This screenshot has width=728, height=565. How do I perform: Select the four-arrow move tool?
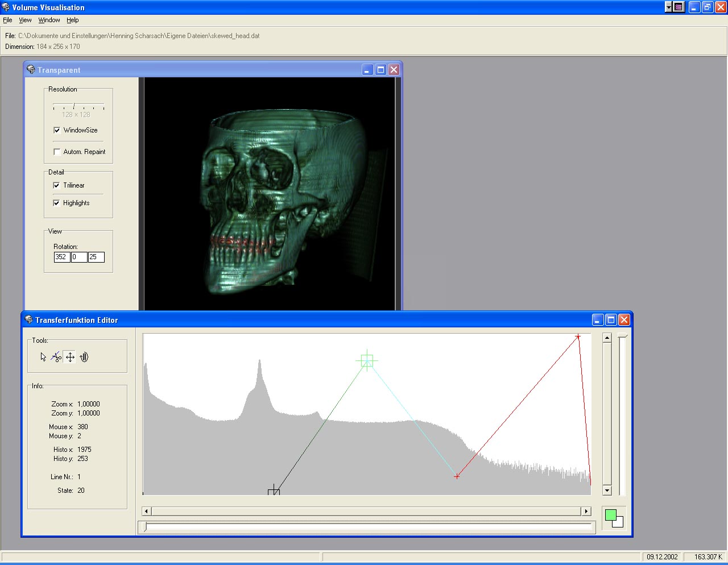coord(70,357)
